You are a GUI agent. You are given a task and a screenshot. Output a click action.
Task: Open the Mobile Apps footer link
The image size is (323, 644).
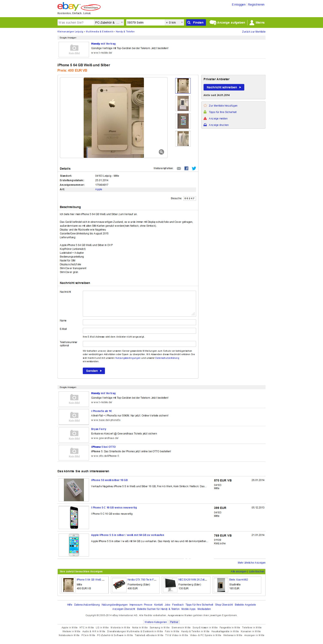(x=188, y=609)
